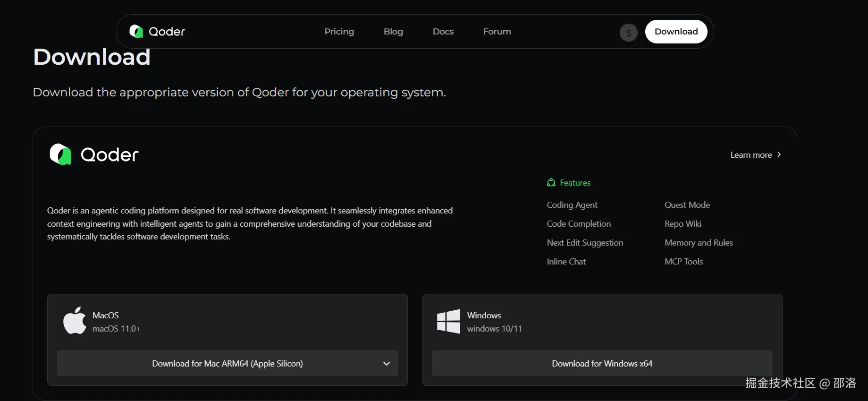The width and height of the screenshot is (868, 401).
Task: Click Download for Windows x64 button
Action: coord(602,363)
